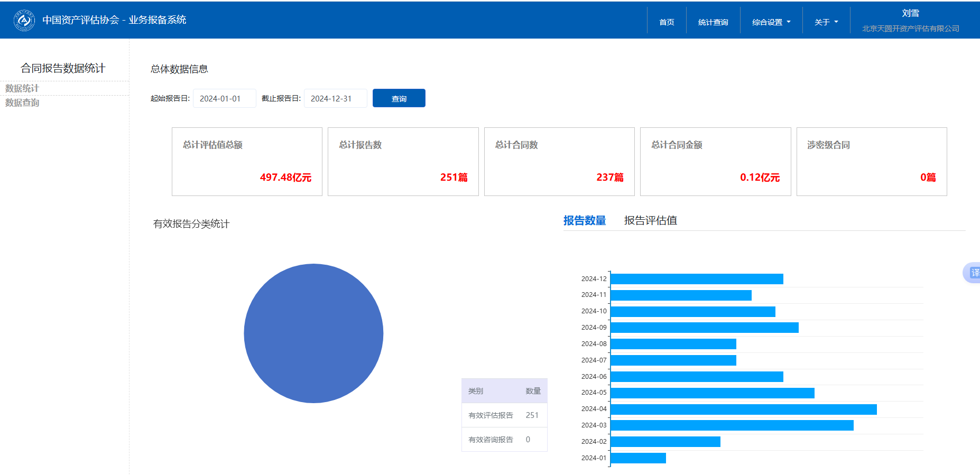Expand the 综合设置 dropdown menu

point(771,22)
